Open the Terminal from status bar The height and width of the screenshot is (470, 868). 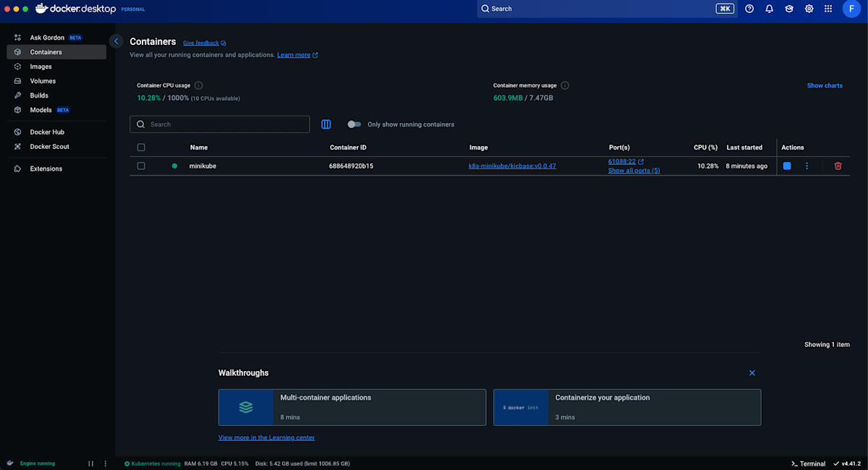(808, 463)
